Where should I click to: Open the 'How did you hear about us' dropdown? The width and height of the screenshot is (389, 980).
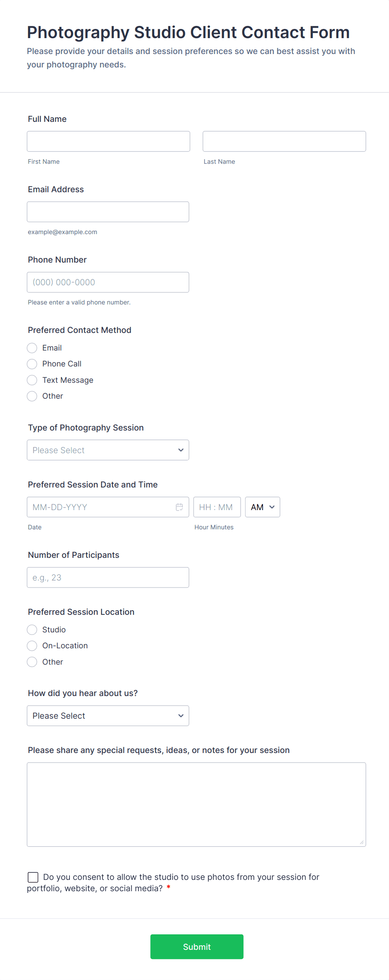(108, 715)
